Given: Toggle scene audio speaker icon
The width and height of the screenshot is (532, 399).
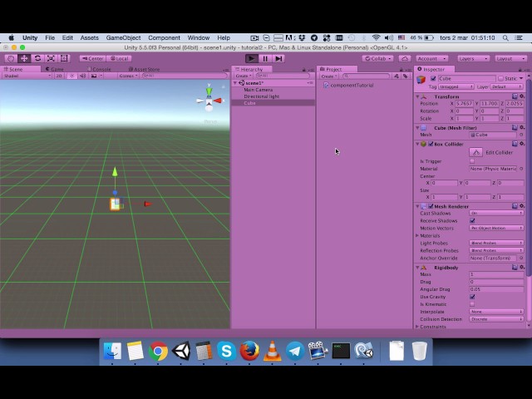Looking at the screenshot, I should [x=82, y=76].
